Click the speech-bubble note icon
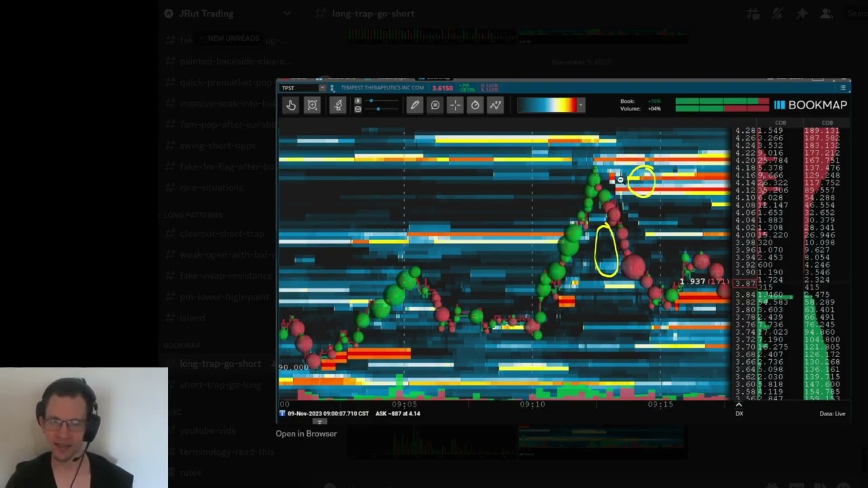 pyautogui.click(x=435, y=105)
